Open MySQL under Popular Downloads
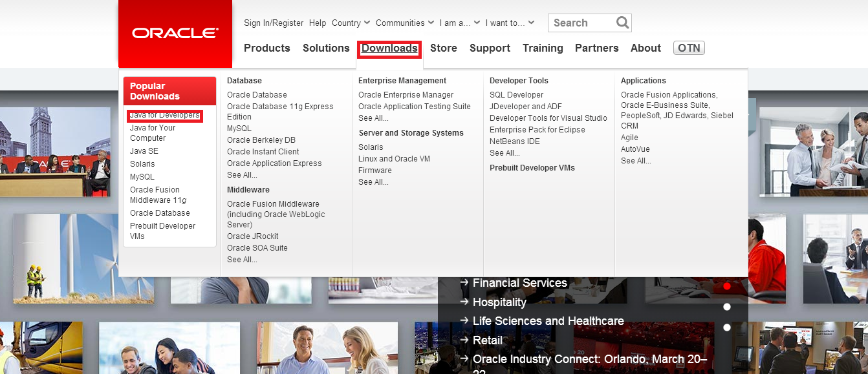The width and height of the screenshot is (868, 374). (142, 177)
